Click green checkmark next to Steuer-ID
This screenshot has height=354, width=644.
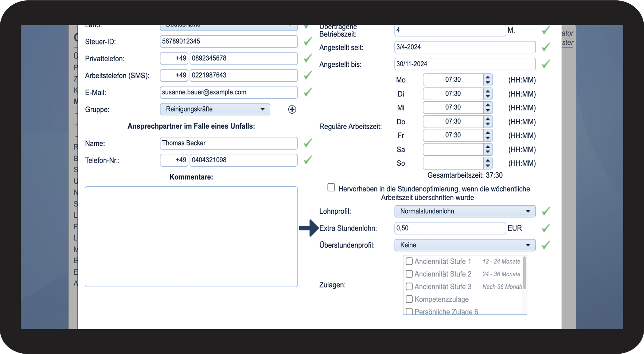coord(308,41)
